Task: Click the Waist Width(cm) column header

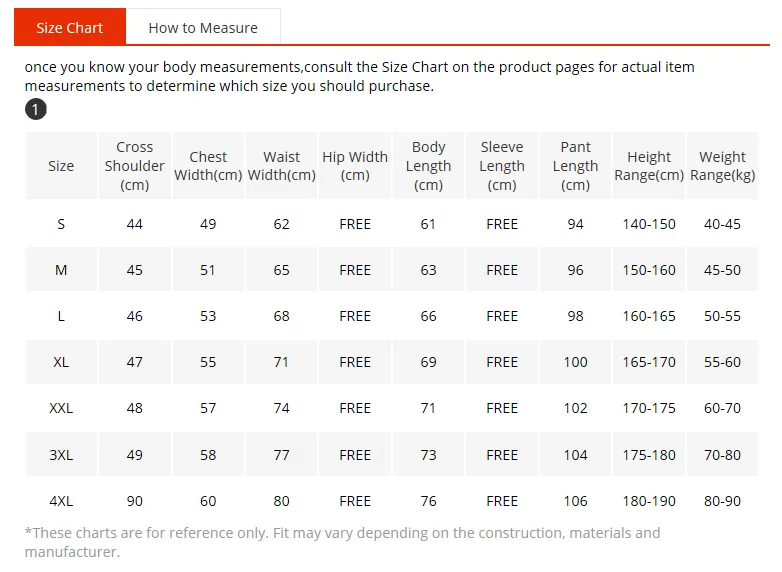Action: 281,166
